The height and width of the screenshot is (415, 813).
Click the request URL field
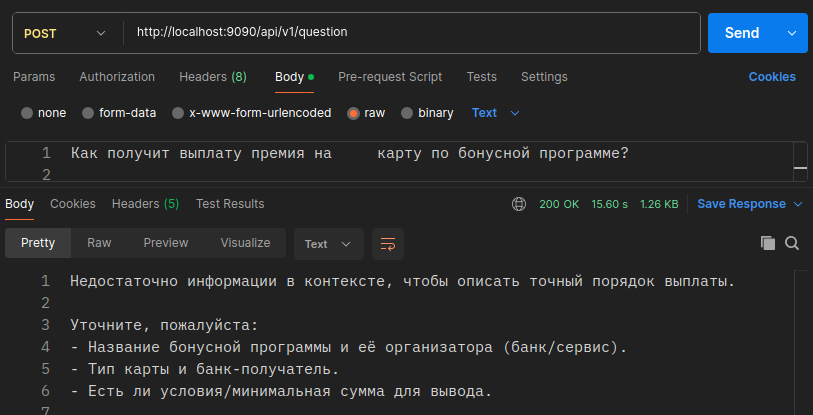(412, 32)
